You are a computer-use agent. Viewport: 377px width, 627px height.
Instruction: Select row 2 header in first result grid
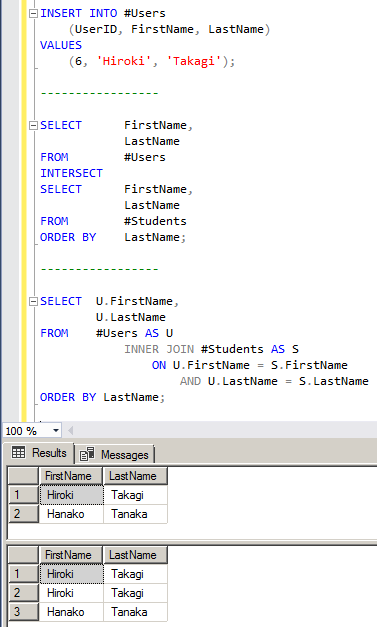[x=24, y=513]
